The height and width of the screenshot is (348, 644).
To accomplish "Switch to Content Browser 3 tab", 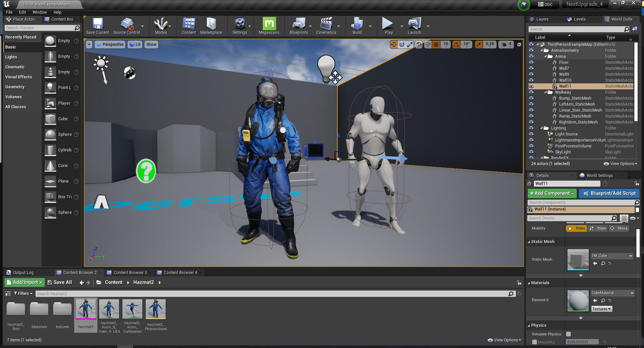I will 130,272.
